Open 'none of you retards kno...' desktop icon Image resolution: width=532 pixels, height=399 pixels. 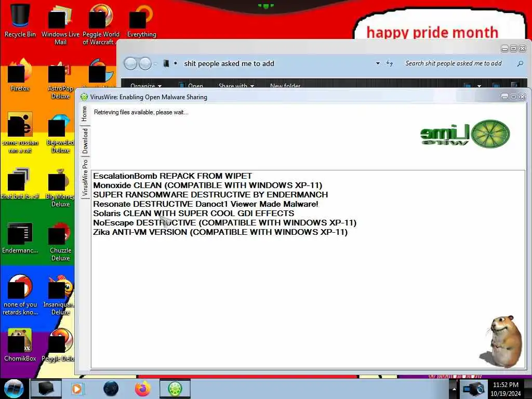(20, 295)
